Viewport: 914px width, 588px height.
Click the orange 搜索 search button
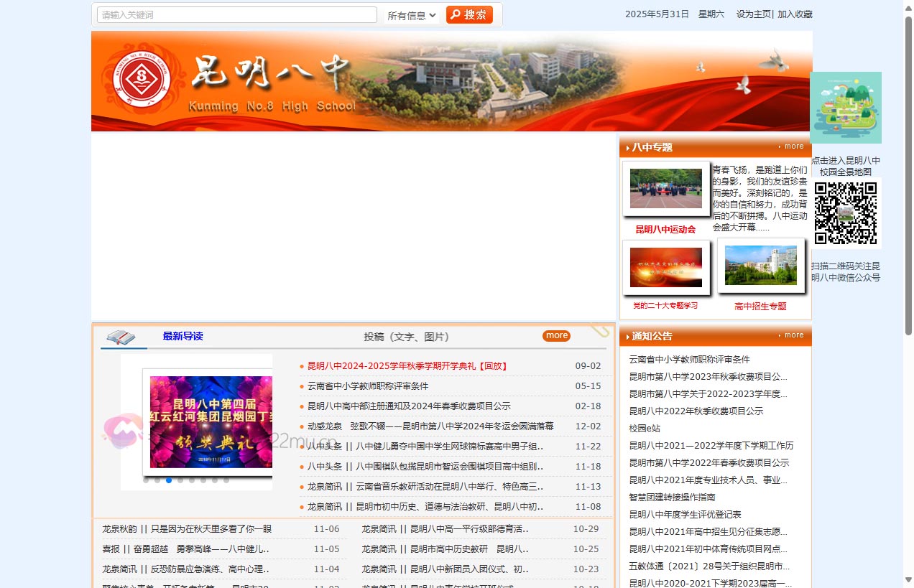pos(469,15)
